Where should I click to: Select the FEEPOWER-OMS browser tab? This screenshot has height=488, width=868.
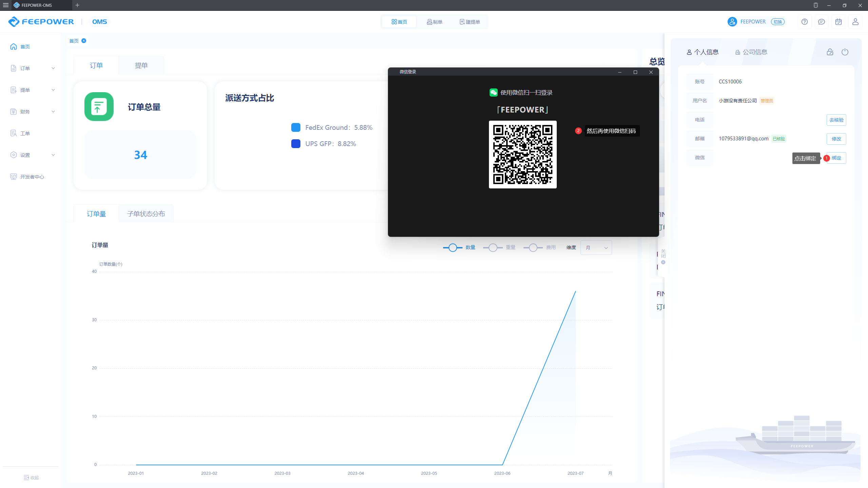click(x=42, y=5)
